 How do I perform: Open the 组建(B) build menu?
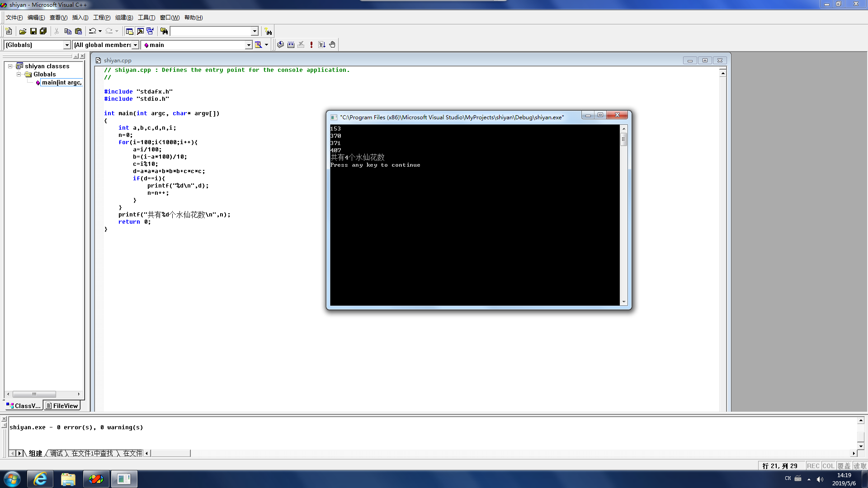coord(124,18)
